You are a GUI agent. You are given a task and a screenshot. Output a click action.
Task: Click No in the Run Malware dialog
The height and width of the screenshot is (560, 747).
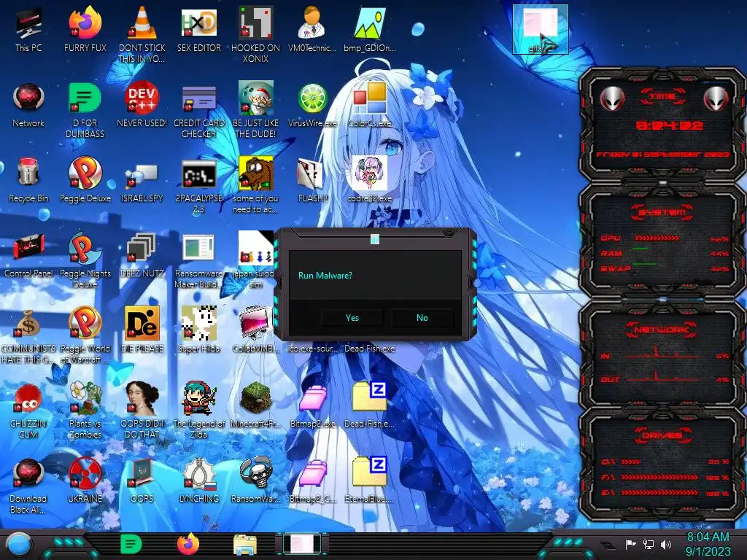[x=422, y=318]
